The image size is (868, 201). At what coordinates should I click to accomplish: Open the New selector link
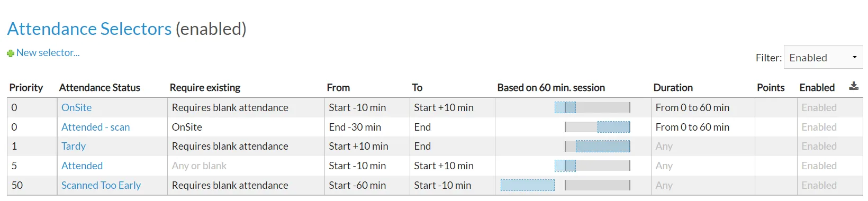(48, 53)
